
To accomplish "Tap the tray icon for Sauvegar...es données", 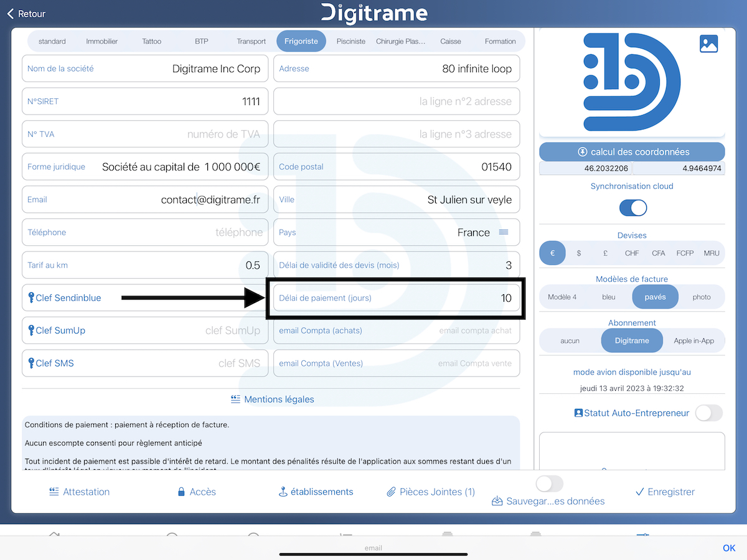I will [497, 501].
